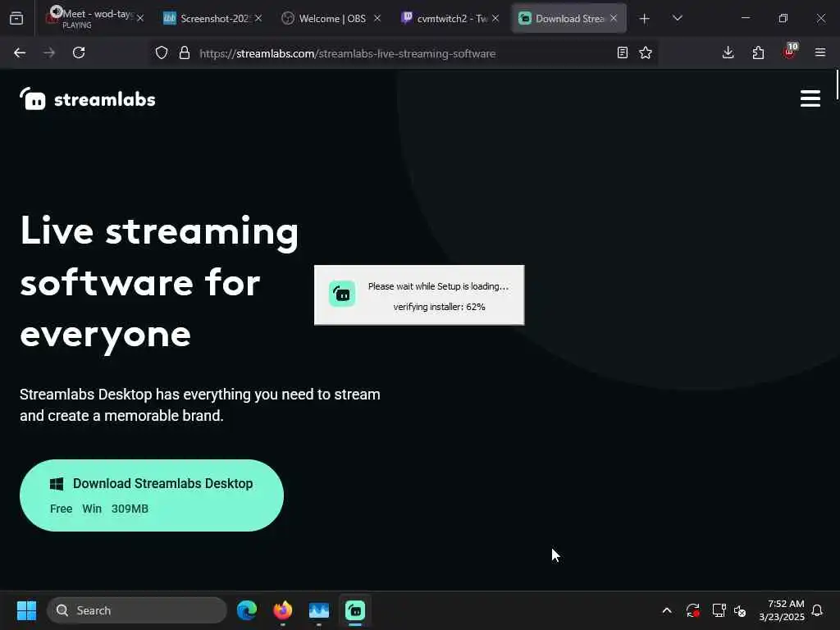The image size is (840, 630).
Task: Open the blue waveform app in taskbar
Action: point(319,610)
